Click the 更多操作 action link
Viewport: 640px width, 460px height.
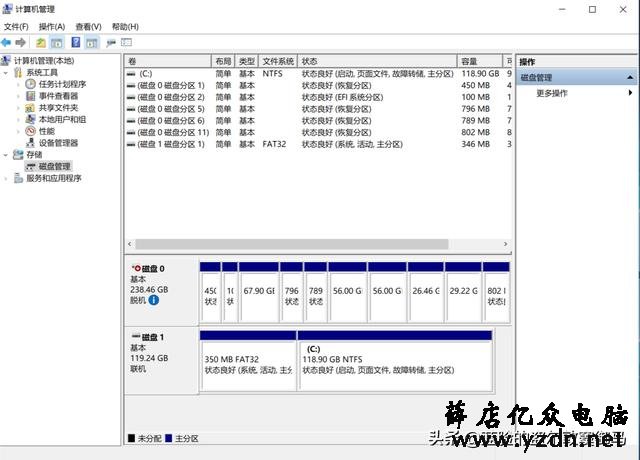pyautogui.click(x=551, y=93)
